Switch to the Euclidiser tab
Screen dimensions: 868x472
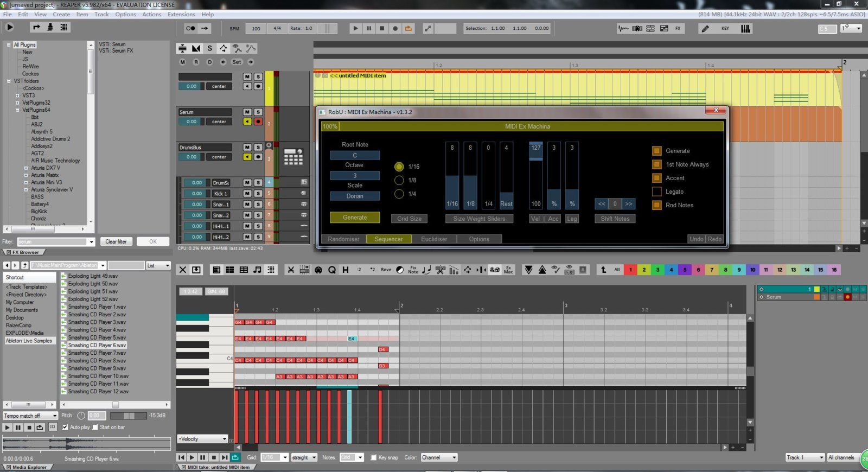(x=434, y=239)
